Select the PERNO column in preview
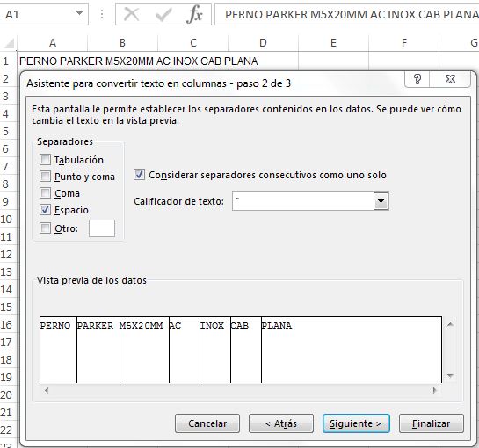Image resolution: width=479 pixels, height=448 pixels. [x=58, y=350]
